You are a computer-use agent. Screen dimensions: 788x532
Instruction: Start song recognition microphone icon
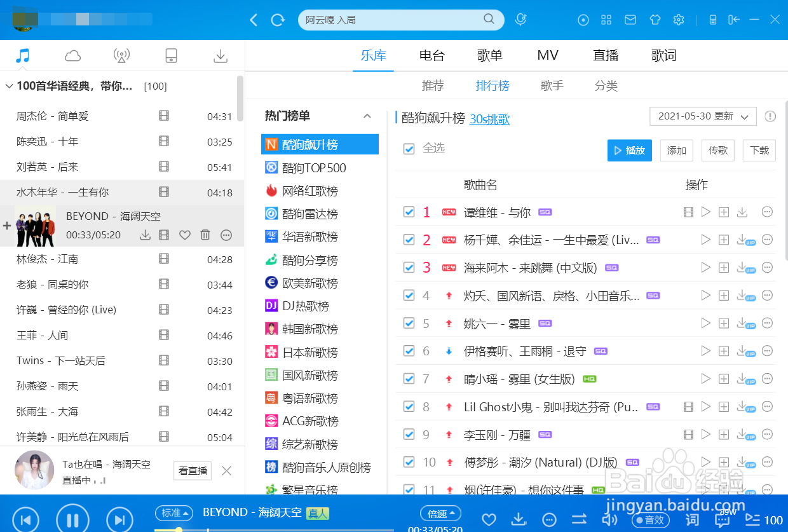point(520,20)
